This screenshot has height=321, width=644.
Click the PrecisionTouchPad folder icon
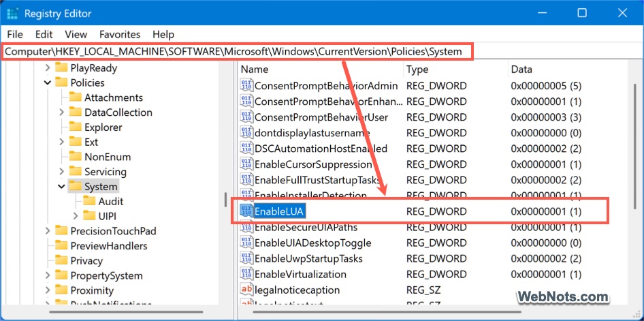click(x=61, y=230)
